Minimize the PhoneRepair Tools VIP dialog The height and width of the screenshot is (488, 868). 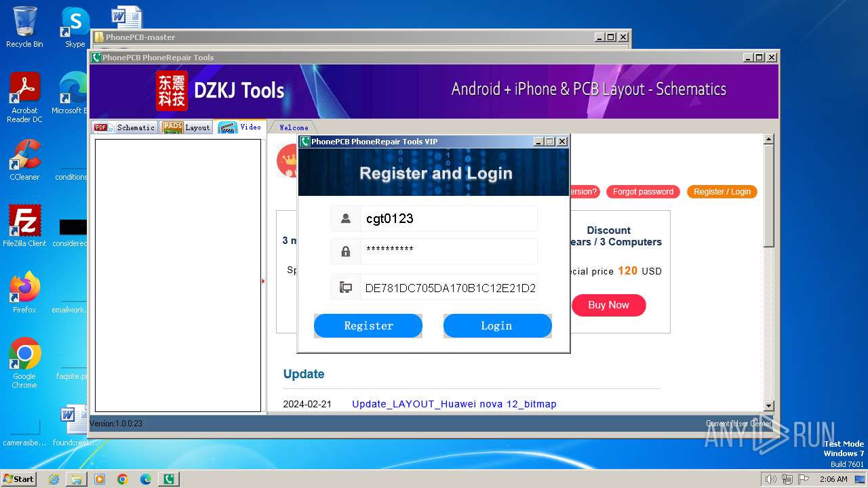[x=538, y=142]
